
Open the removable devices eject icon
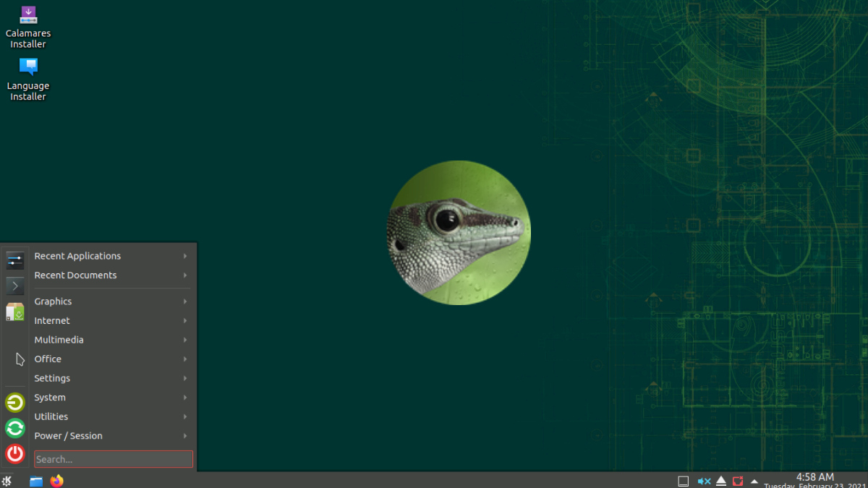click(x=720, y=481)
